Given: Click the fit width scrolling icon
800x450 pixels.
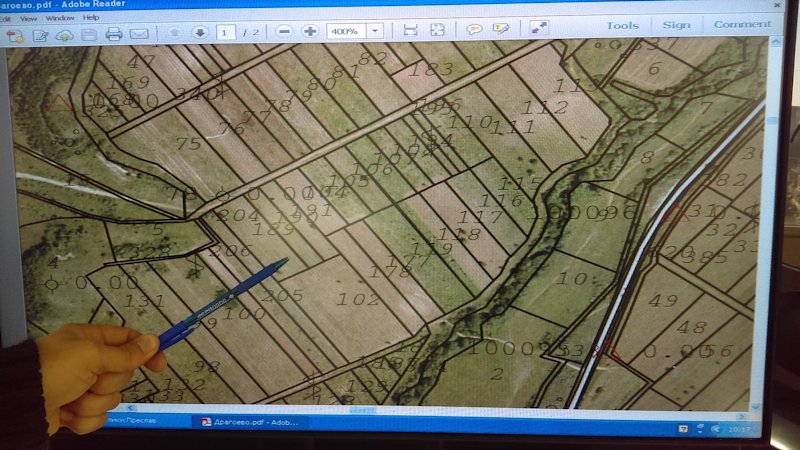Looking at the screenshot, I should click(410, 30).
